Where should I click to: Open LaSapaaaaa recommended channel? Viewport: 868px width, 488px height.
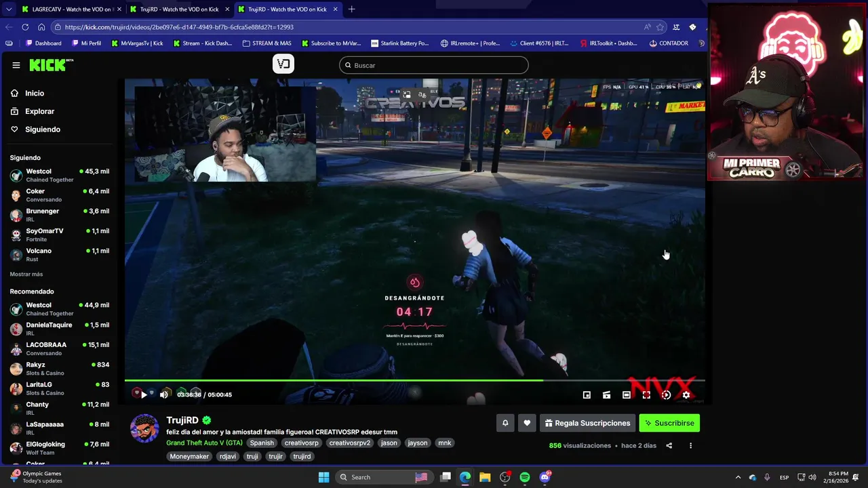(x=60, y=428)
